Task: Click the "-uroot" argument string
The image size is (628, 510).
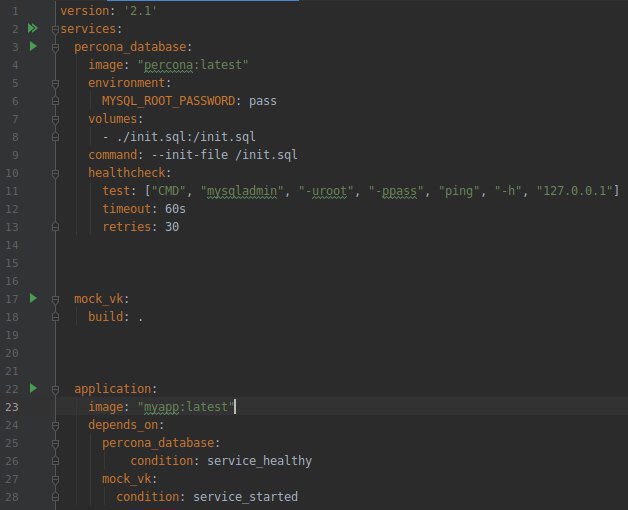Action: (326, 191)
